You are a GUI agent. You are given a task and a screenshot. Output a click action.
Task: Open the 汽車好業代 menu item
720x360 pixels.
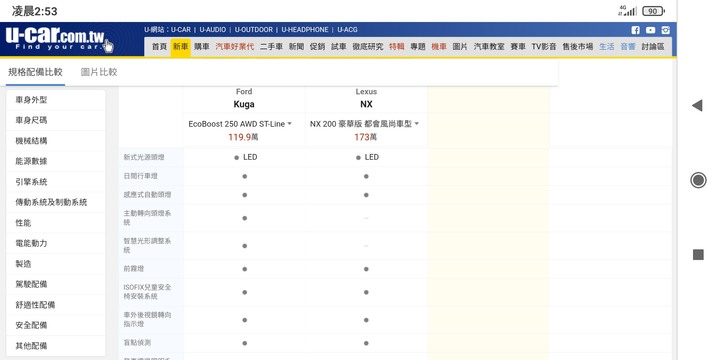(235, 47)
